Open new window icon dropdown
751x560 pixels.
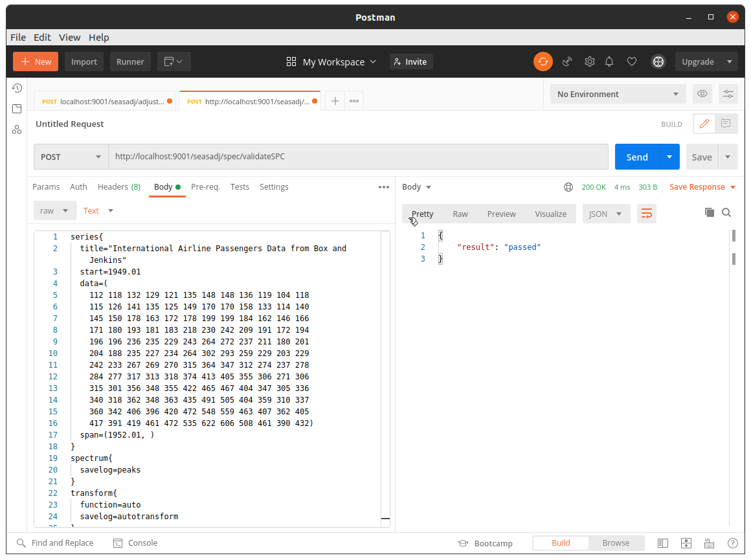pyautogui.click(x=174, y=62)
